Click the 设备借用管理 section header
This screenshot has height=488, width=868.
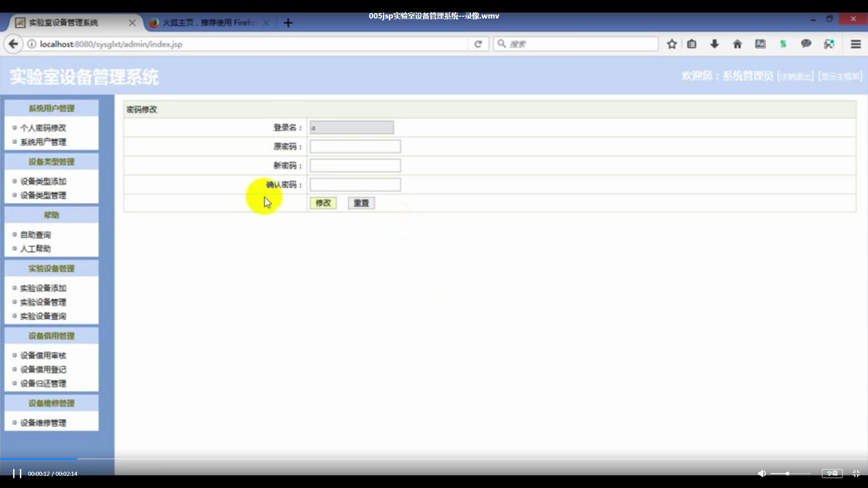click(x=52, y=335)
